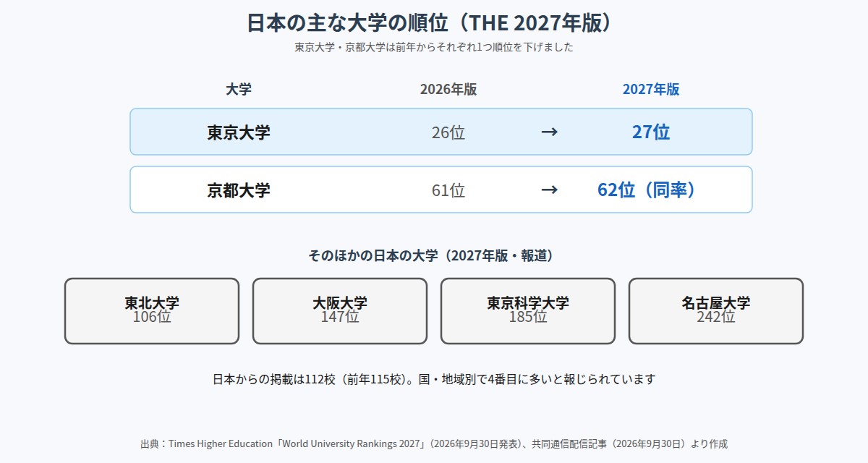The image size is (868, 463).
Task: Click the 2026年版 column header
Action: click(448, 90)
